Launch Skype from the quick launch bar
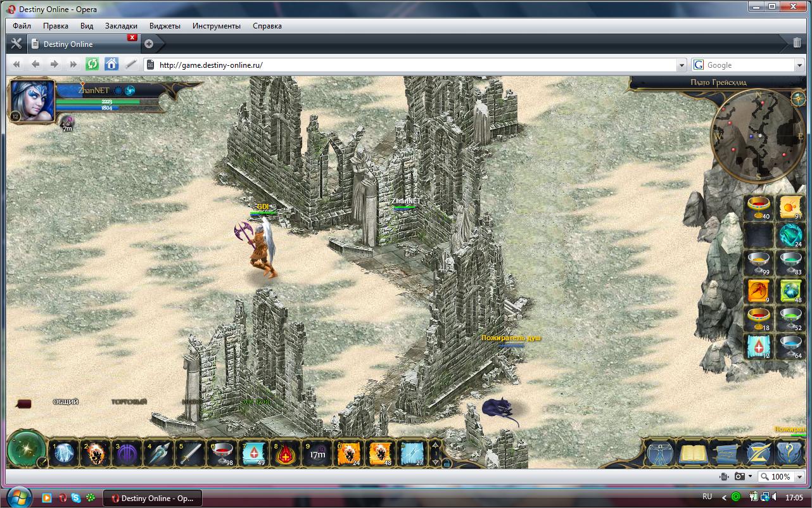The width and height of the screenshot is (812, 508). 76,498
